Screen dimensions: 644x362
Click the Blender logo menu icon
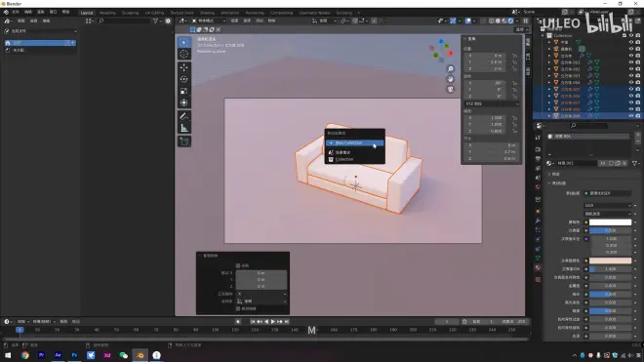pos(6,13)
